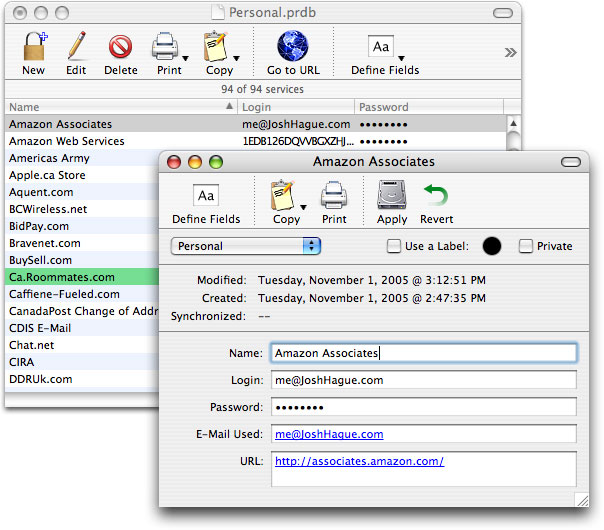Select the Amazon Web Services row

(x=255, y=141)
